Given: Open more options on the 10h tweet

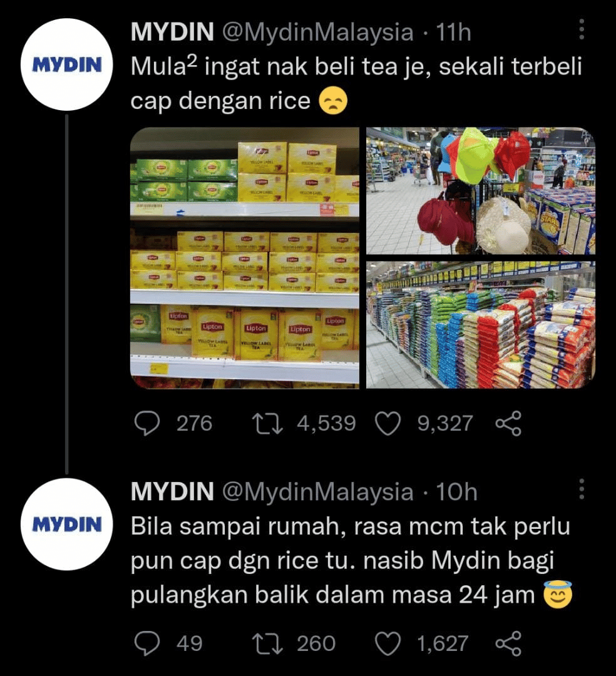Looking at the screenshot, I should coord(582,489).
